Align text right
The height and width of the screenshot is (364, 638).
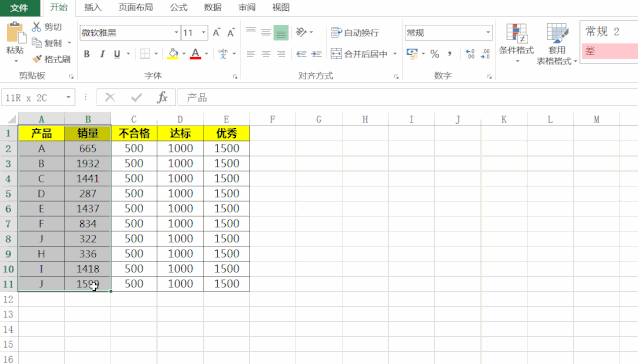(281, 54)
